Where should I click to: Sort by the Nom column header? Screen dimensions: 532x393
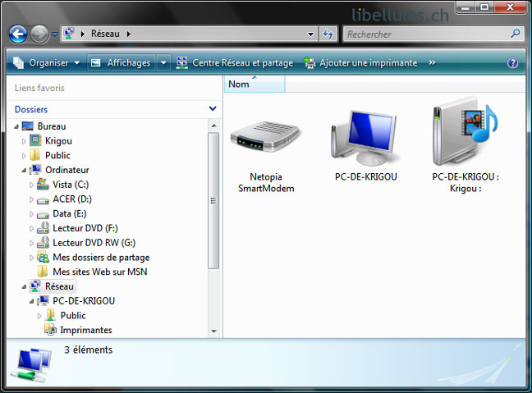point(255,84)
